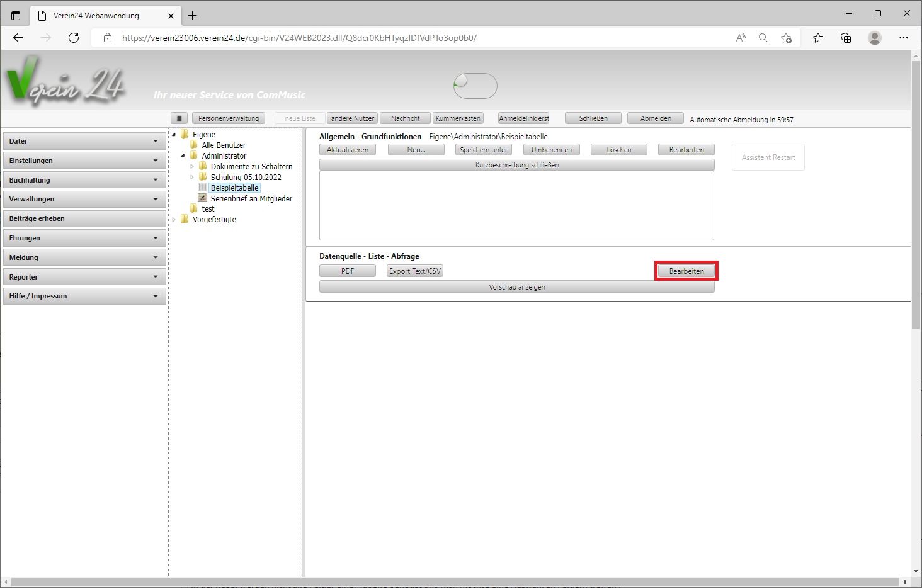922x588 pixels.
Task: Click the small square icon before Personenverwaltung
Action: click(179, 118)
